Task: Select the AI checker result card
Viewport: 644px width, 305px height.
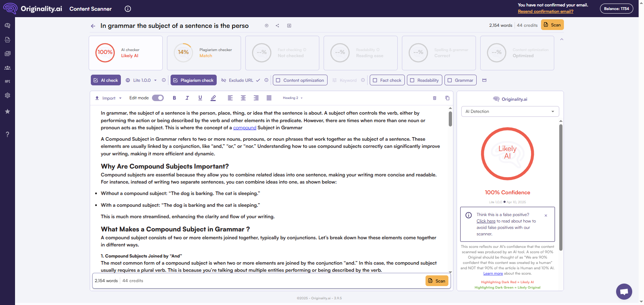Action: click(126, 53)
